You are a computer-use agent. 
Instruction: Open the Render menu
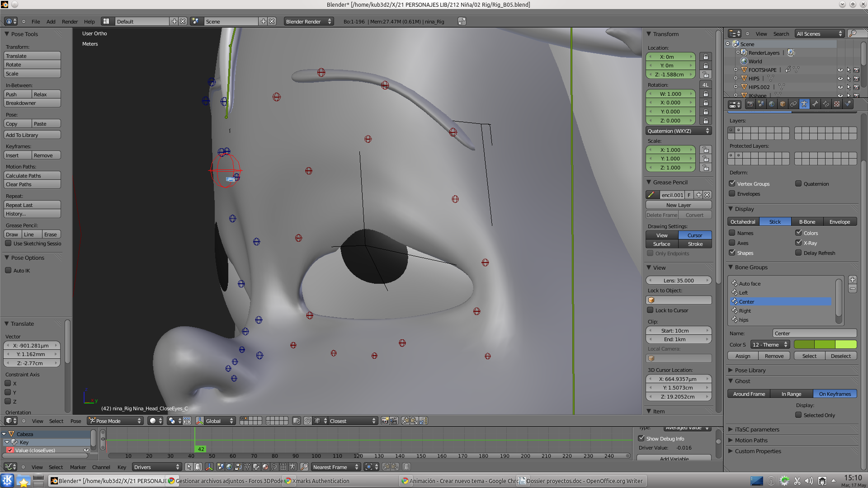coord(70,21)
